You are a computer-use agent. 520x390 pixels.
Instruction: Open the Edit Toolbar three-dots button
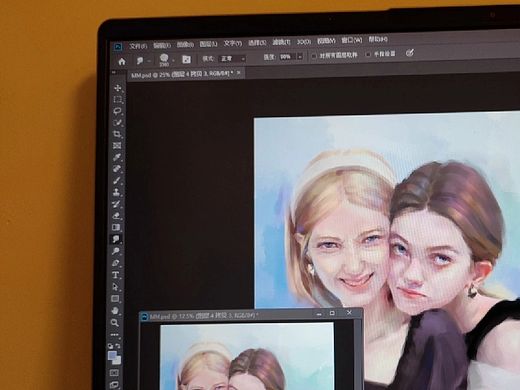pyautogui.click(x=115, y=335)
